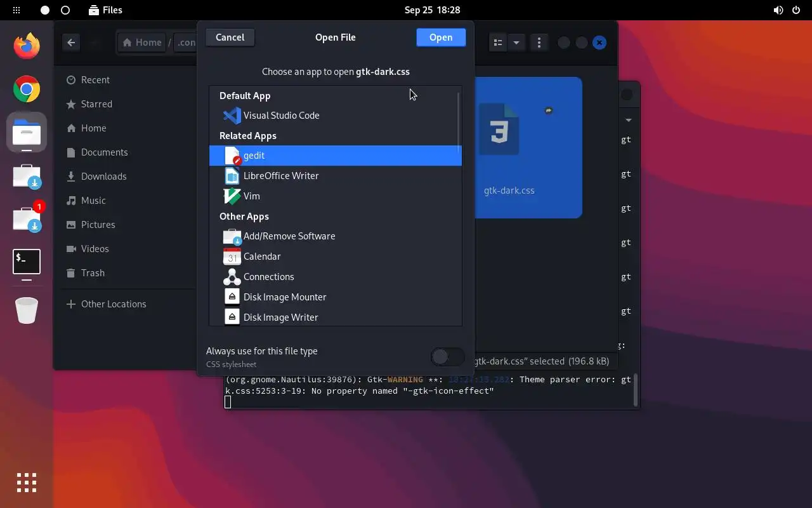The width and height of the screenshot is (812, 508).
Task: Choose the Connections app icon
Action: 232,277
